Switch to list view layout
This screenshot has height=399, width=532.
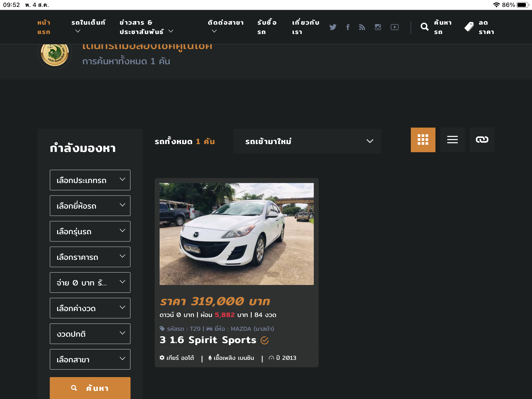pos(452,140)
